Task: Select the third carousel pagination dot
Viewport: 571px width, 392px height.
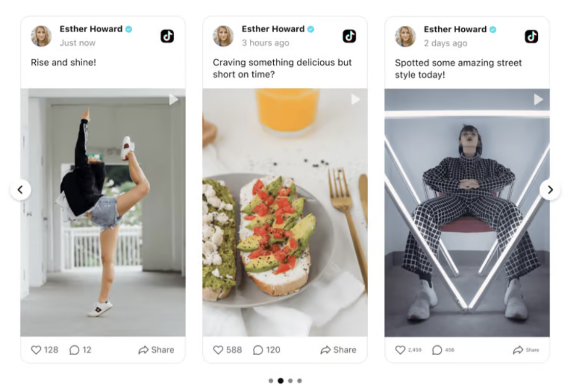Action: click(x=290, y=381)
